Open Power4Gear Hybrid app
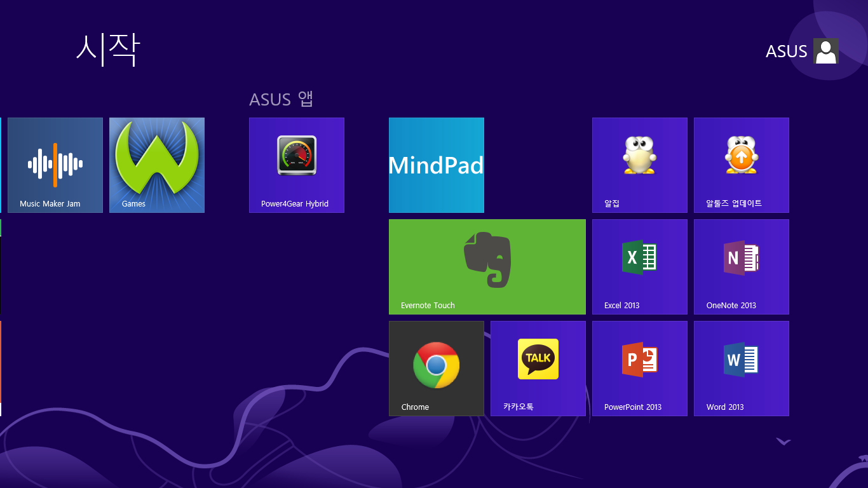Screen dimensions: 868x488 coord(297,165)
